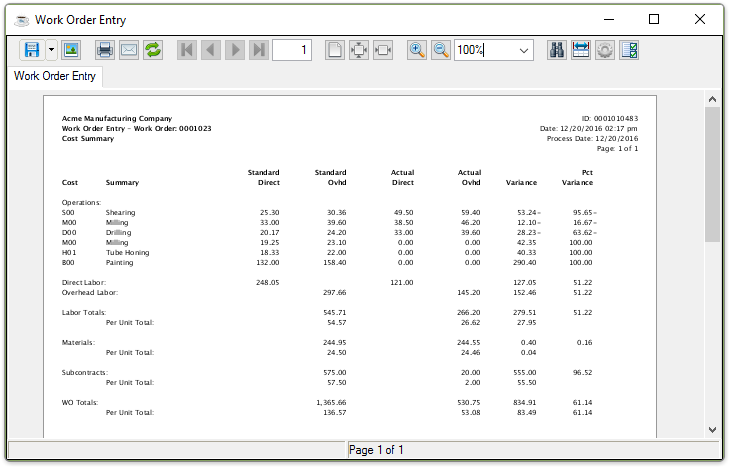Viewport: 733px width, 470px height.
Task: Zoom in with the magnifier plus icon
Action: (417, 50)
